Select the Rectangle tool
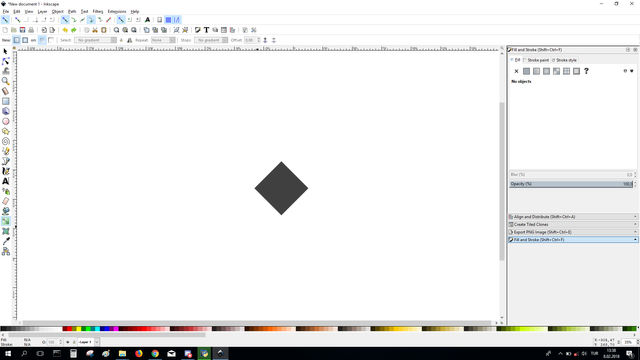The image size is (640, 360). 5,101
